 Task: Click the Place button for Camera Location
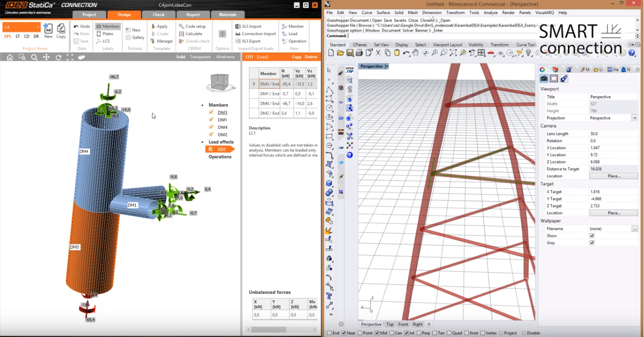tap(614, 176)
